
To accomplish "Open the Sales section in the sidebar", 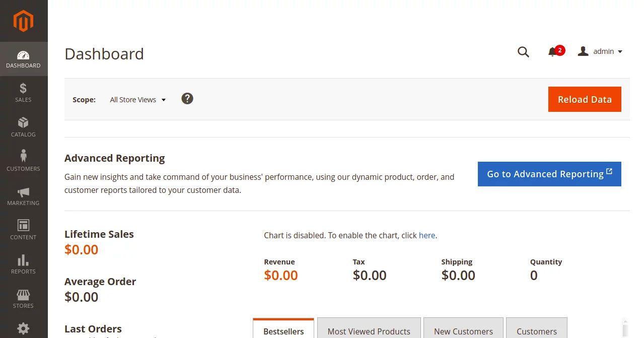I will [x=23, y=93].
